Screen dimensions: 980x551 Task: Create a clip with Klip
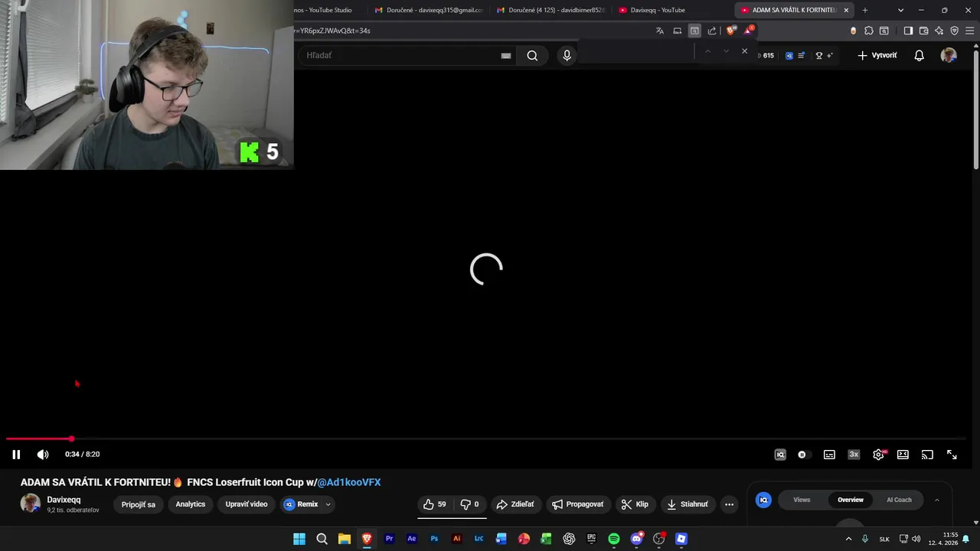point(635,504)
